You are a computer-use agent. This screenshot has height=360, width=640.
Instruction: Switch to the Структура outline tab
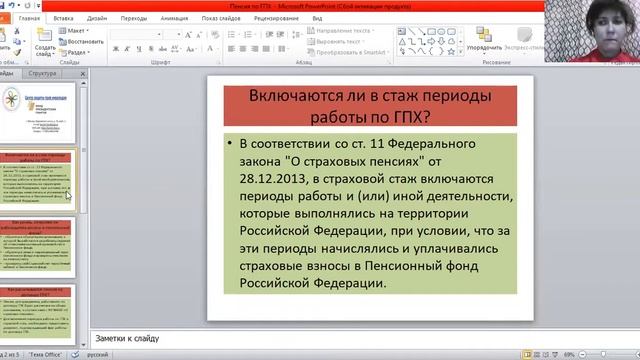point(42,73)
